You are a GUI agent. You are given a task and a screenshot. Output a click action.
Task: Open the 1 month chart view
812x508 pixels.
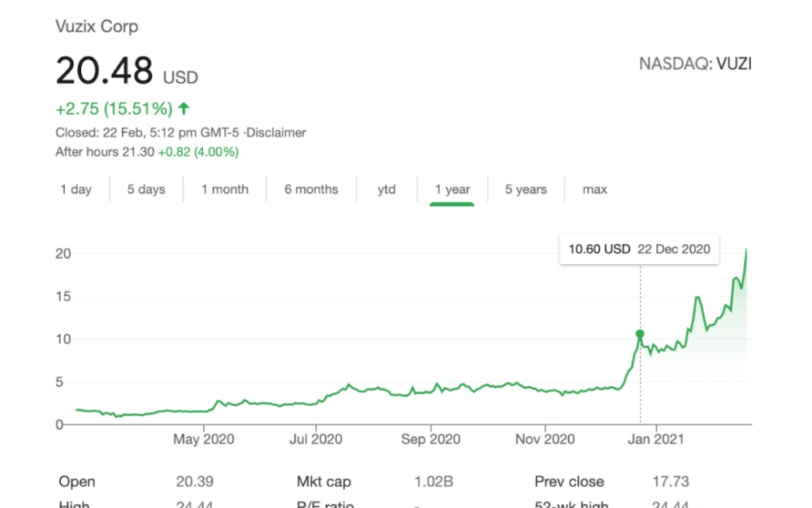click(x=225, y=189)
